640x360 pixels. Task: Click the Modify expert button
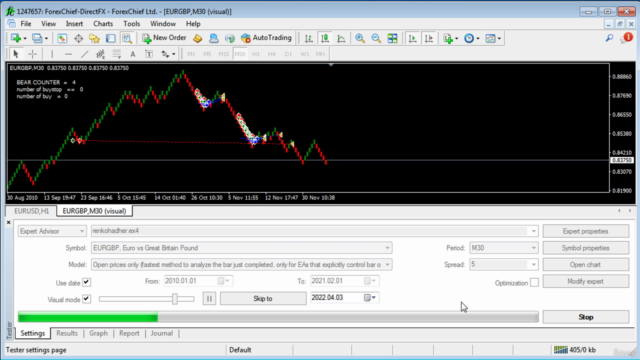pyautogui.click(x=585, y=281)
